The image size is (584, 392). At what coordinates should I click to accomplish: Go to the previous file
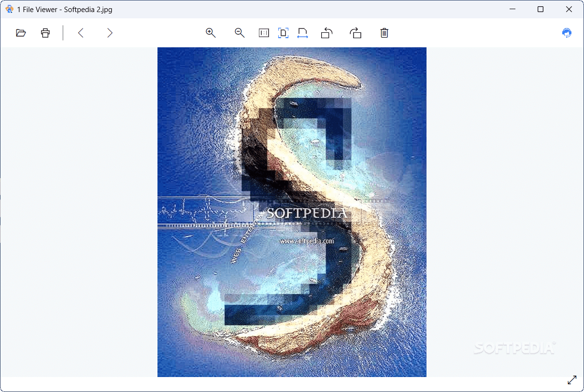[x=81, y=33]
